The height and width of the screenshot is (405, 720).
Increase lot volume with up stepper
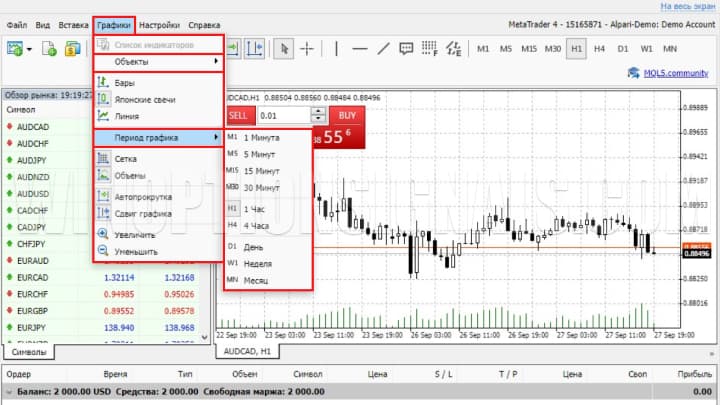click(318, 111)
